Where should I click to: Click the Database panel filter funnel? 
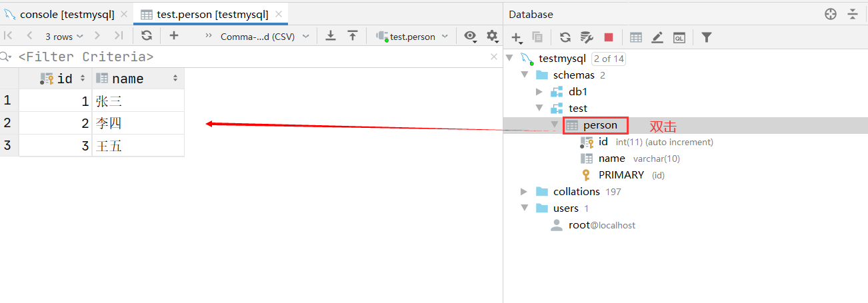coord(707,37)
